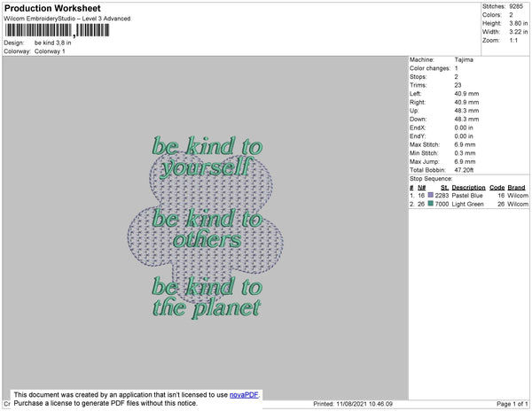Click the 'Code' column header
The height and width of the screenshot is (411, 532).
click(497, 188)
